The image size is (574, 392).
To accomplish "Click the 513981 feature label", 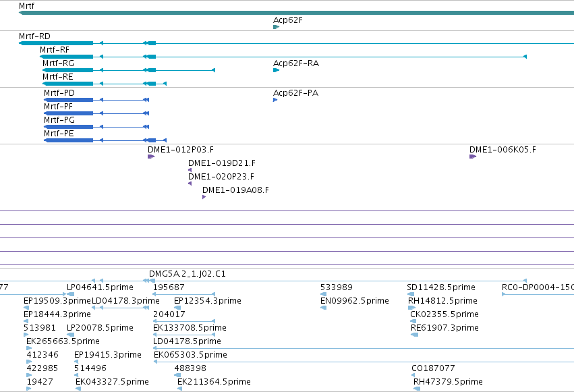I will (x=40, y=328).
